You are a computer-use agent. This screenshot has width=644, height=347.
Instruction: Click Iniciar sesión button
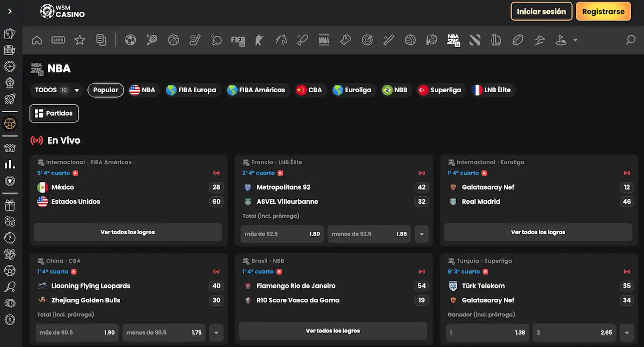pos(541,11)
